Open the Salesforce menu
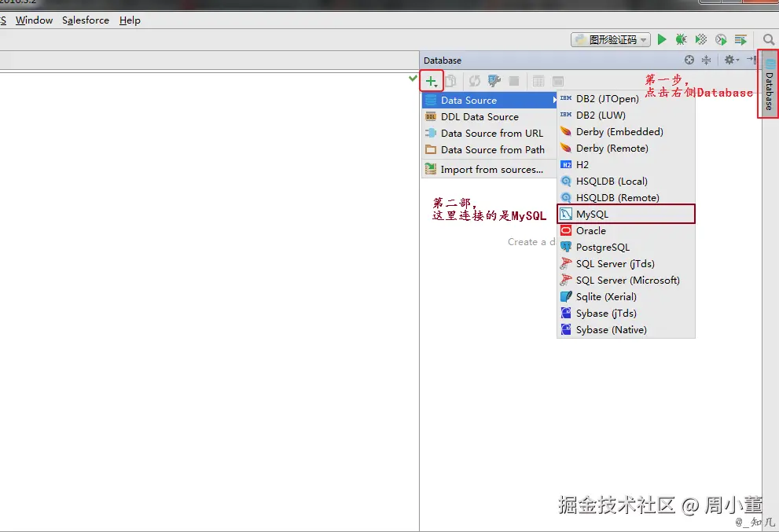779x532 pixels. [x=86, y=20]
